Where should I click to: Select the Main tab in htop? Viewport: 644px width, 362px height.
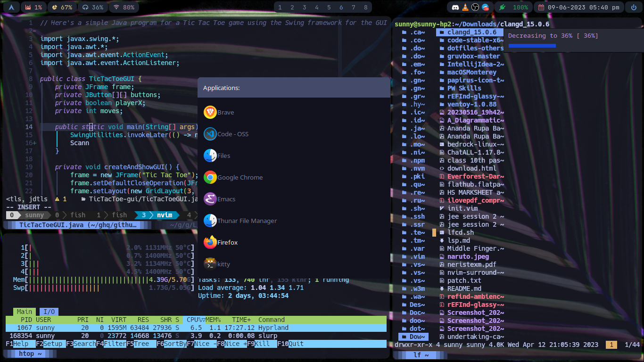click(25, 312)
